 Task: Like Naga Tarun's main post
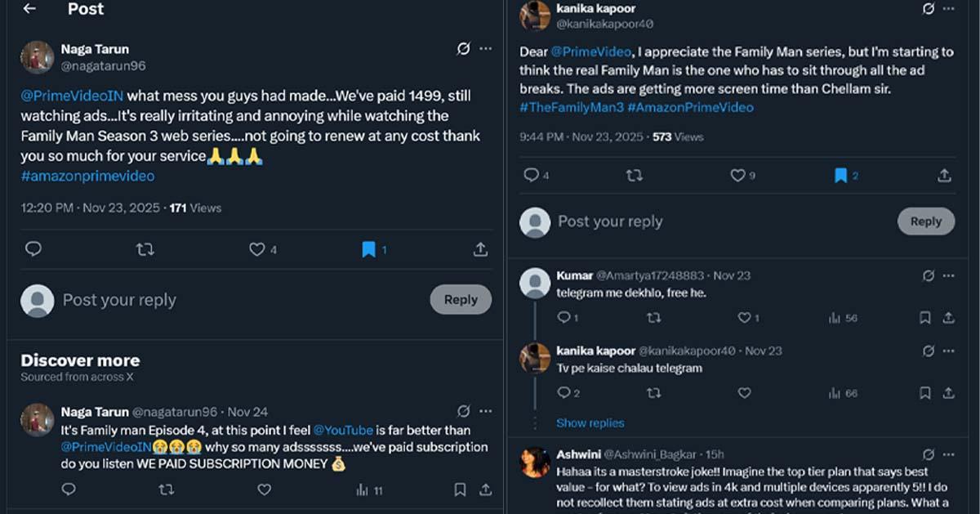pyautogui.click(x=257, y=249)
